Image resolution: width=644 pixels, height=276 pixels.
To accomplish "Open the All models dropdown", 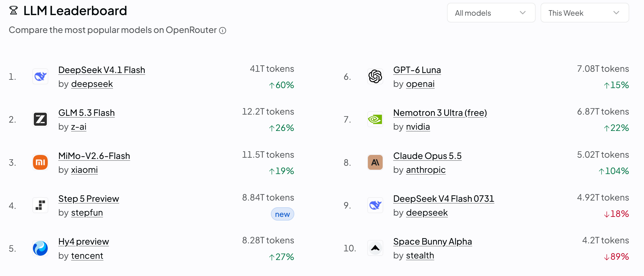I will click(x=491, y=13).
